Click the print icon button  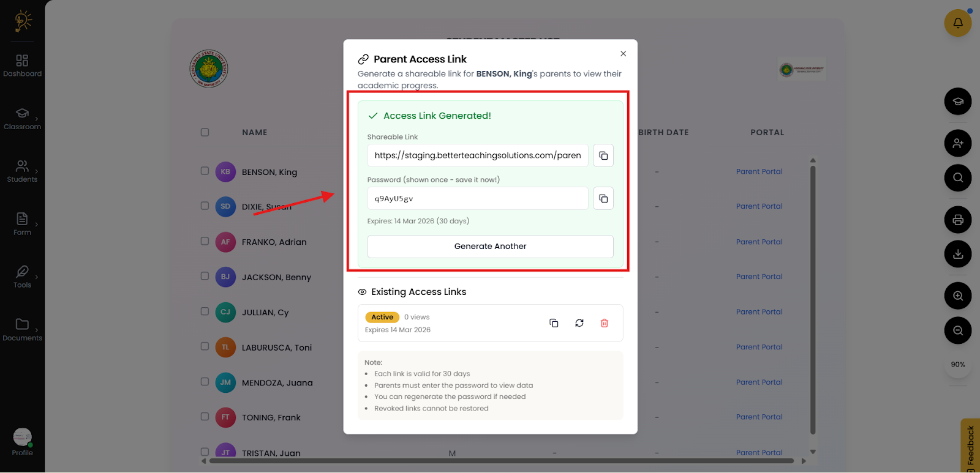[x=957, y=220]
